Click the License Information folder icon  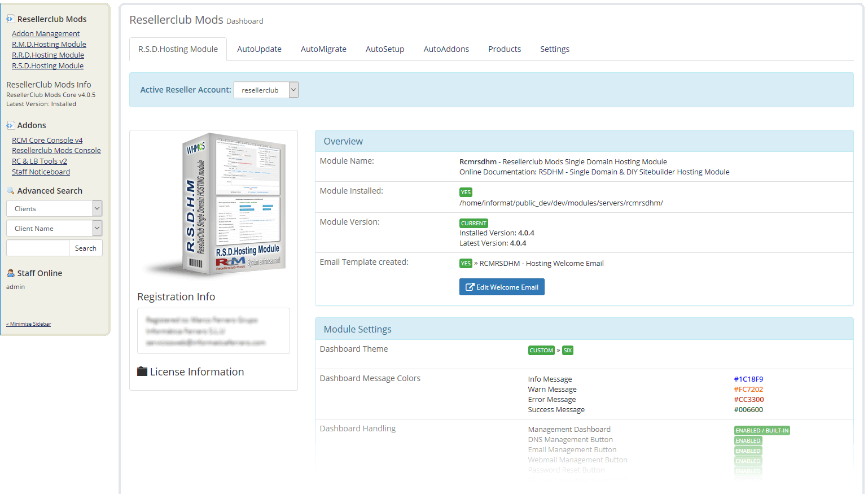click(142, 371)
